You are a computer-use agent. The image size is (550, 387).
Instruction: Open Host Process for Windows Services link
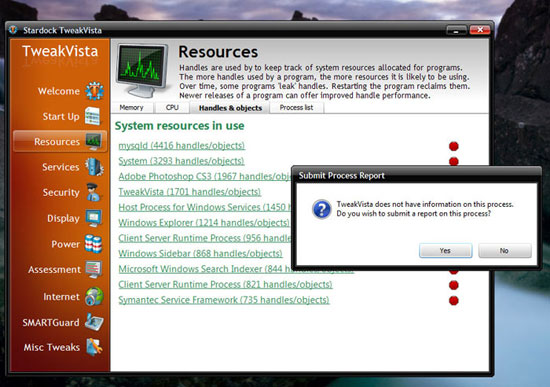(205, 207)
